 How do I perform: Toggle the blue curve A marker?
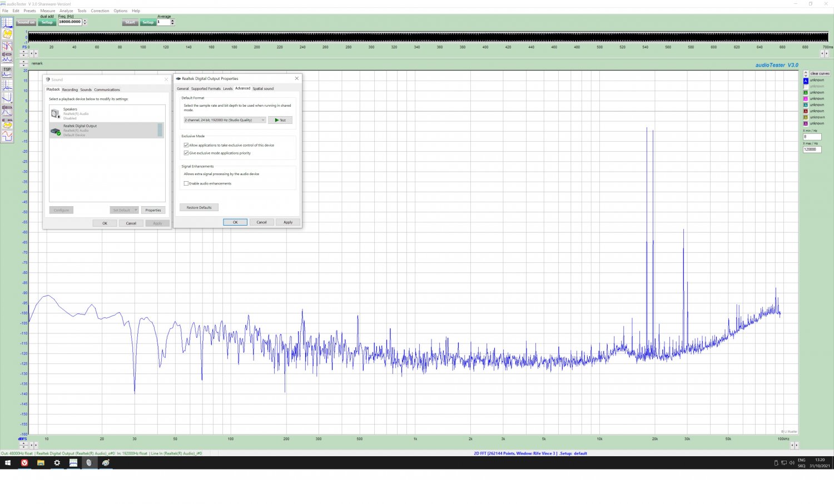[x=806, y=81]
